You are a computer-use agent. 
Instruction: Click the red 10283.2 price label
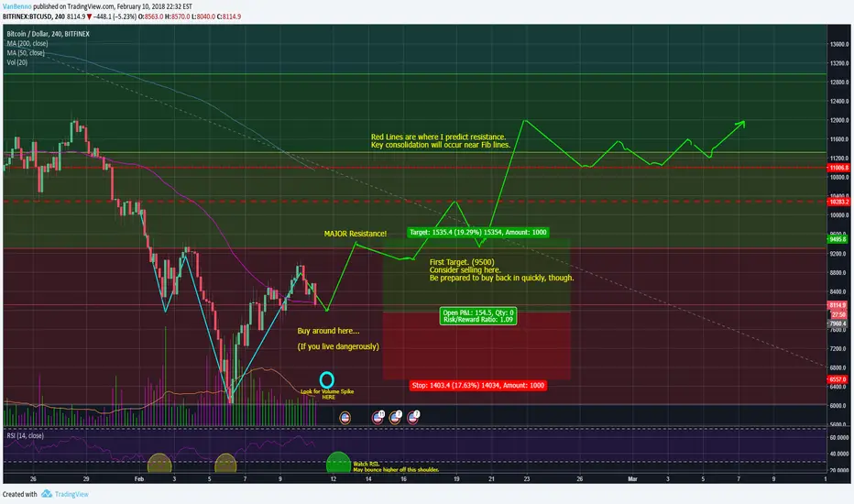click(838, 202)
